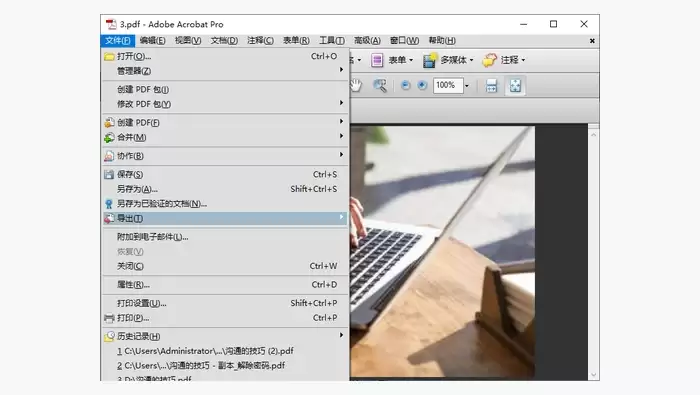This screenshot has width=700, height=395.
Task: Open 打印设置(U)... entry
Action: (x=225, y=303)
